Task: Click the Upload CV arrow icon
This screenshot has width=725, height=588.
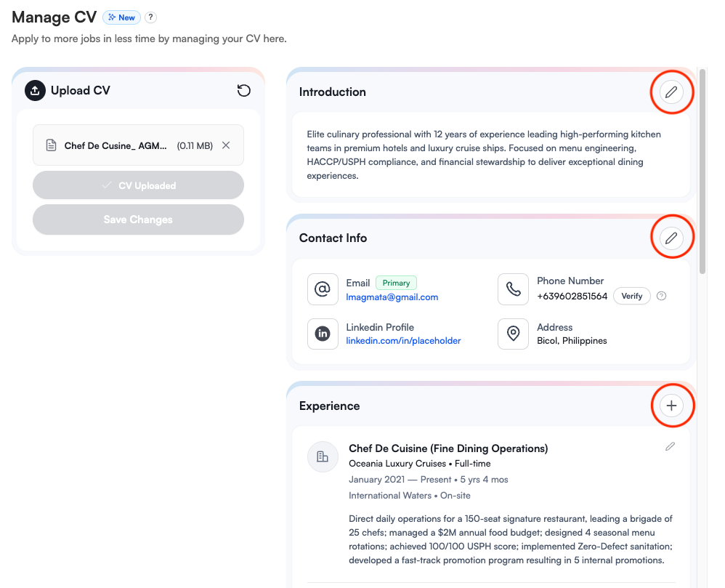Action: click(x=35, y=91)
